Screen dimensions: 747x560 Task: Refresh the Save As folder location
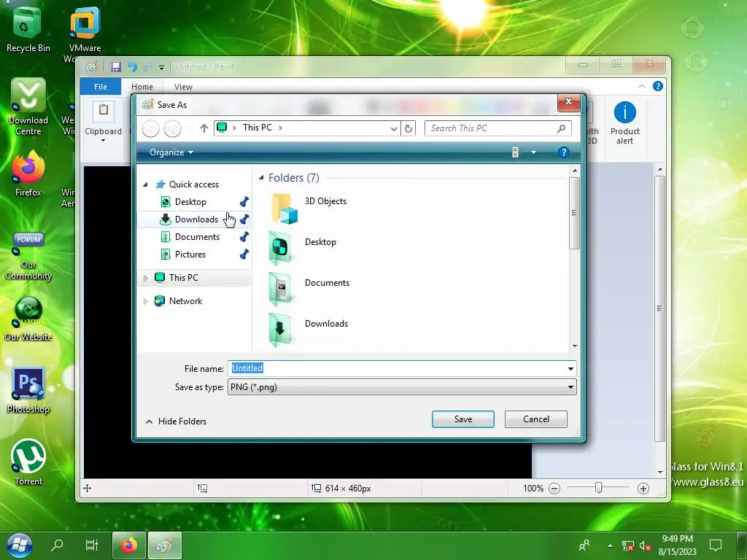409,128
